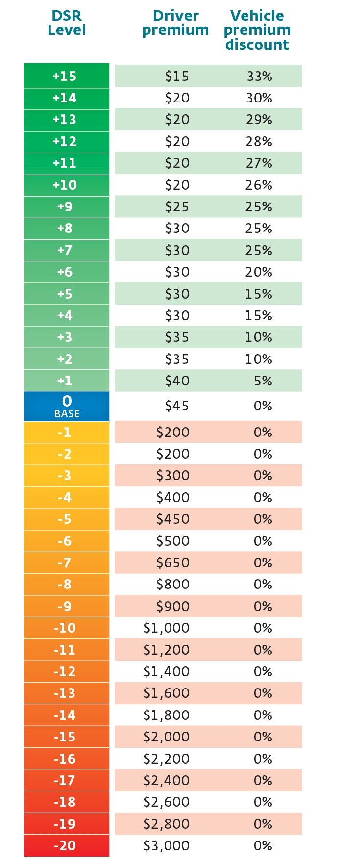
Task: Select the $1,000 driver premium value
Action: (166, 628)
